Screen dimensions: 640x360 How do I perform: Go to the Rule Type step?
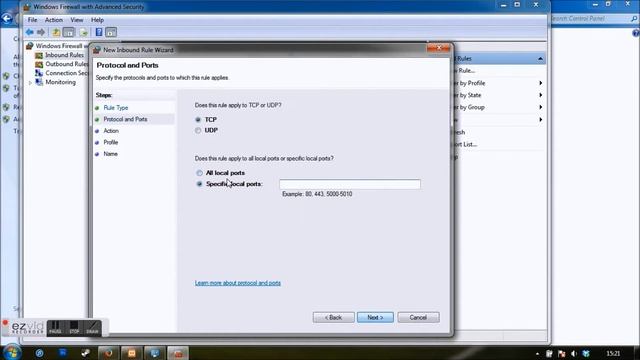coord(116,108)
